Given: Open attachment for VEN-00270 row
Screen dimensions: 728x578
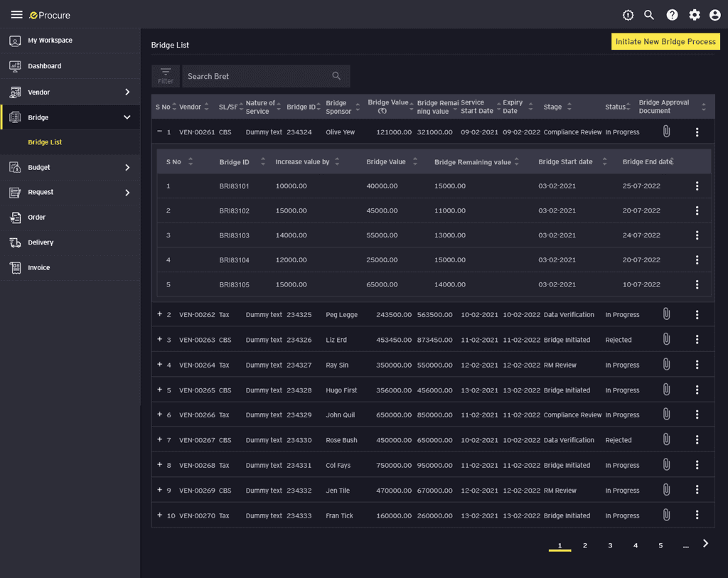Looking at the screenshot, I should pyautogui.click(x=666, y=515).
